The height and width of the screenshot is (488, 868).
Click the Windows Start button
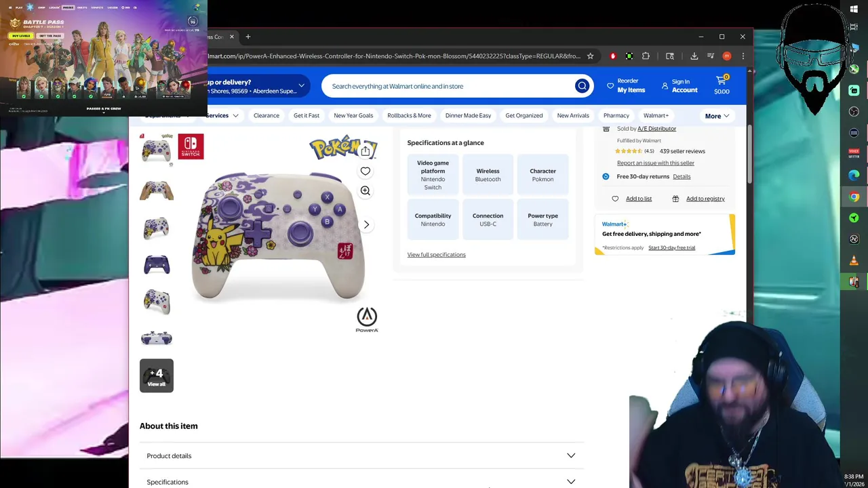854,9
